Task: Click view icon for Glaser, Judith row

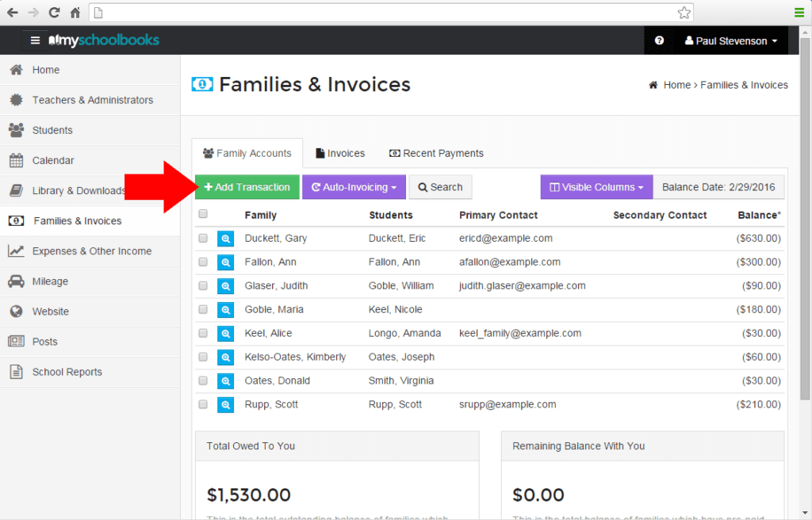Action: [x=226, y=286]
